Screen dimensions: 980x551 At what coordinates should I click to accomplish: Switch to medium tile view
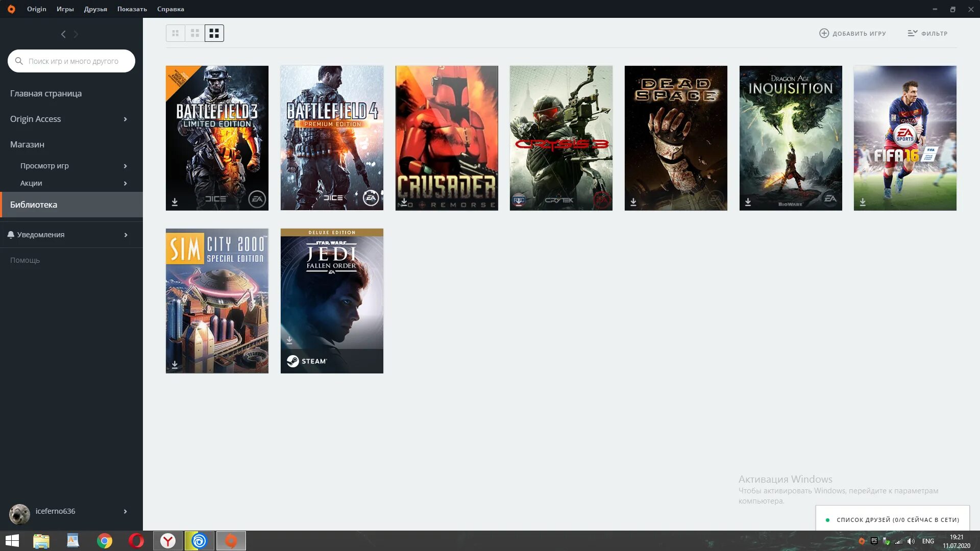194,33
